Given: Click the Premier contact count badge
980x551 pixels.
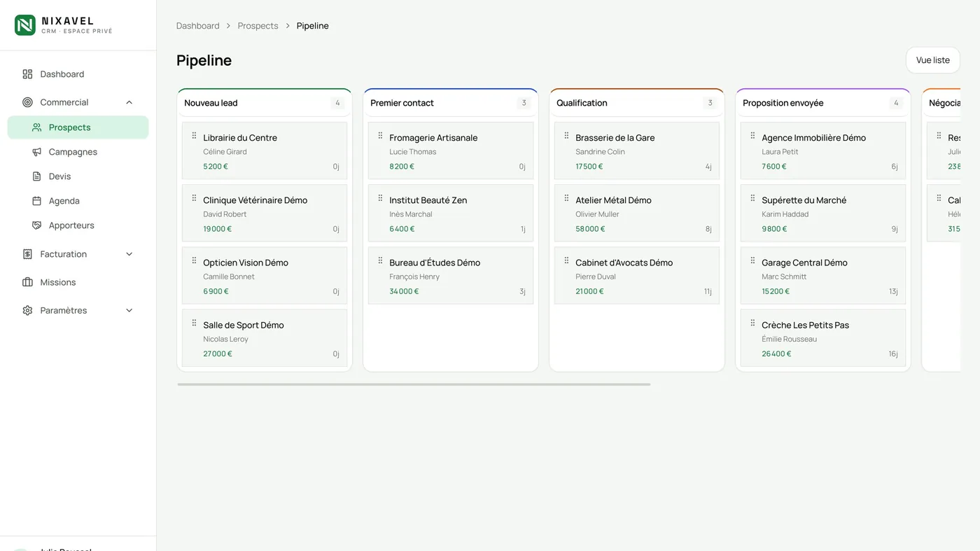Looking at the screenshot, I should [x=524, y=103].
